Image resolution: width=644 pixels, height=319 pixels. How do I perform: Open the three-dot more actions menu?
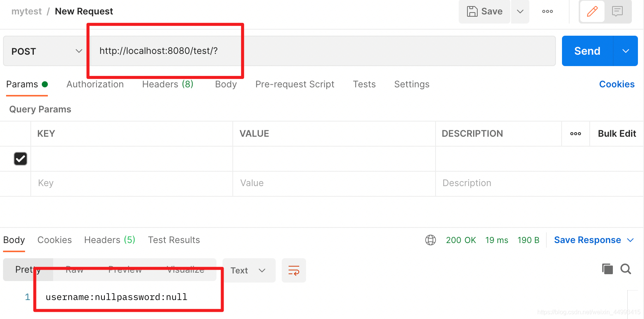pos(547,12)
